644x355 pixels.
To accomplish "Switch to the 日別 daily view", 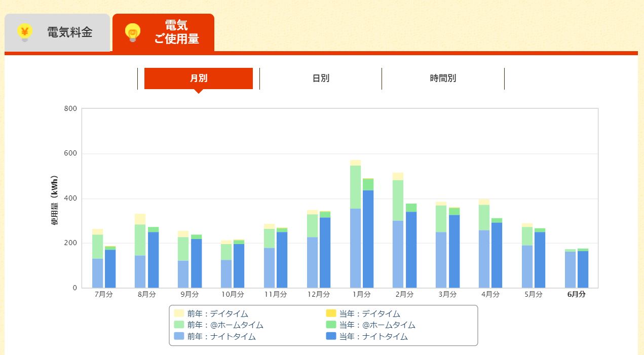I will (x=321, y=78).
